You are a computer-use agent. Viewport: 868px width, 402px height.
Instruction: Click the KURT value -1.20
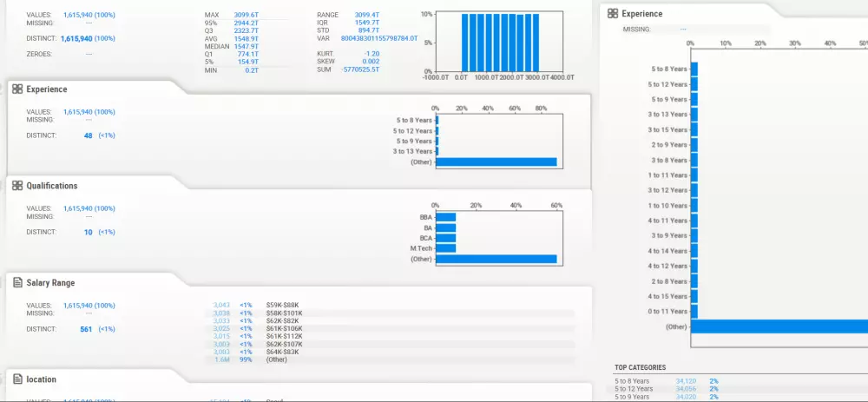coord(372,54)
